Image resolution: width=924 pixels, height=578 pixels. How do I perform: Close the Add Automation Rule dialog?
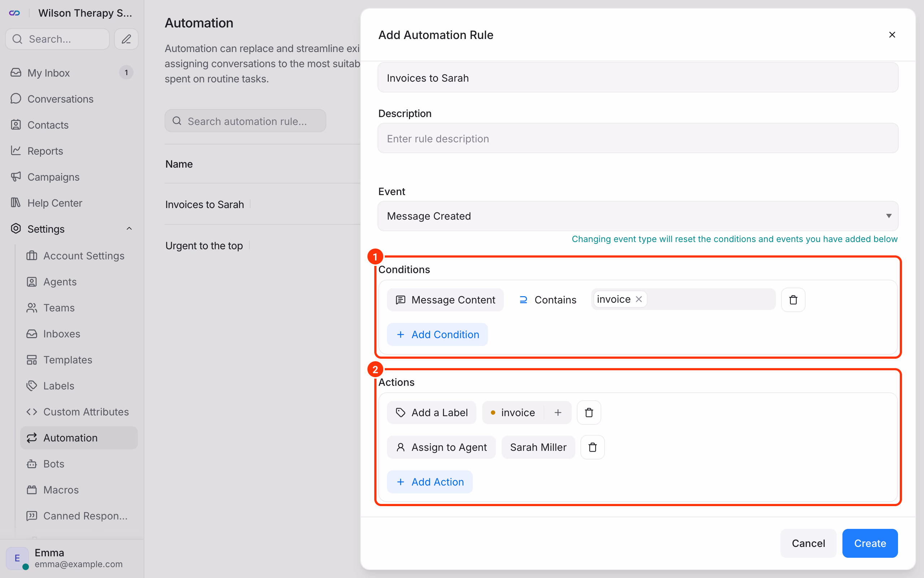pyautogui.click(x=892, y=35)
